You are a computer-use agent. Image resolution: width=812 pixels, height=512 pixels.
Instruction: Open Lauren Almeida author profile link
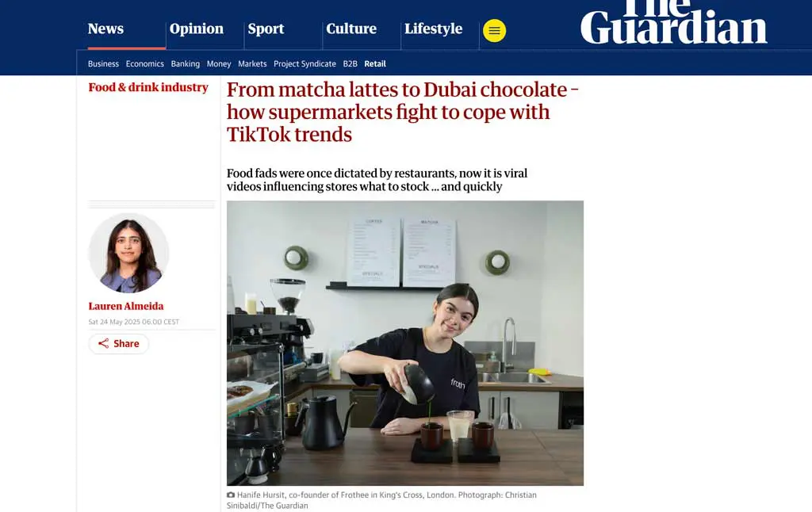point(126,306)
